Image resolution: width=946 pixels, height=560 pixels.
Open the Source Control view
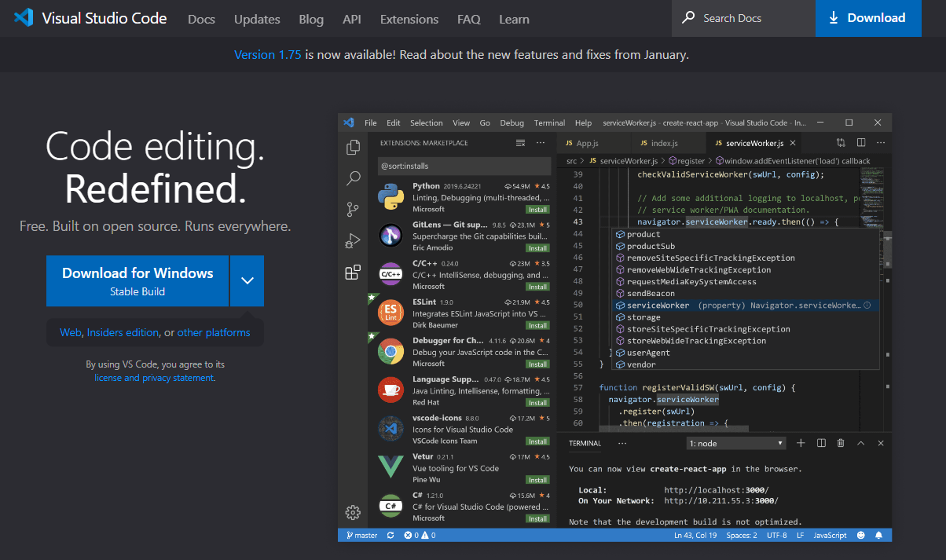[353, 208]
